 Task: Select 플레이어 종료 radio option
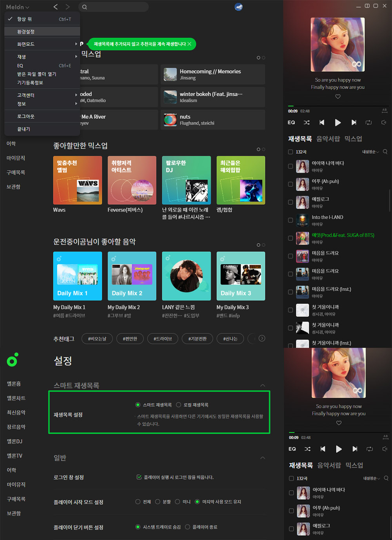click(x=187, y=527)
